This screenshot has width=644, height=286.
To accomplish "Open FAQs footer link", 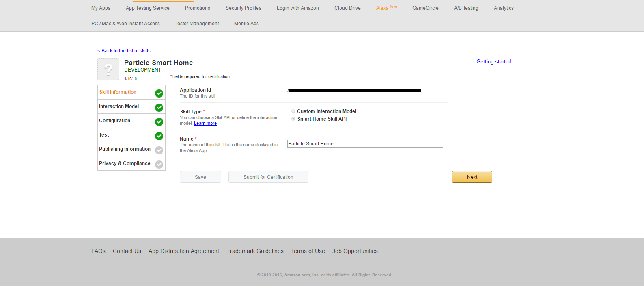I will click(98, 251).
